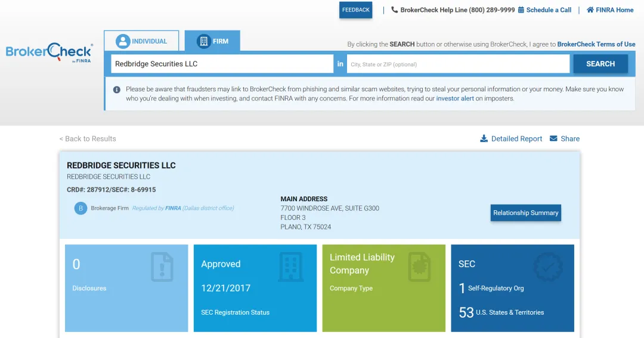Click the calendar icon beside Schedule a Call
Viewport: 644px width, 338px height.
(521, 10)
